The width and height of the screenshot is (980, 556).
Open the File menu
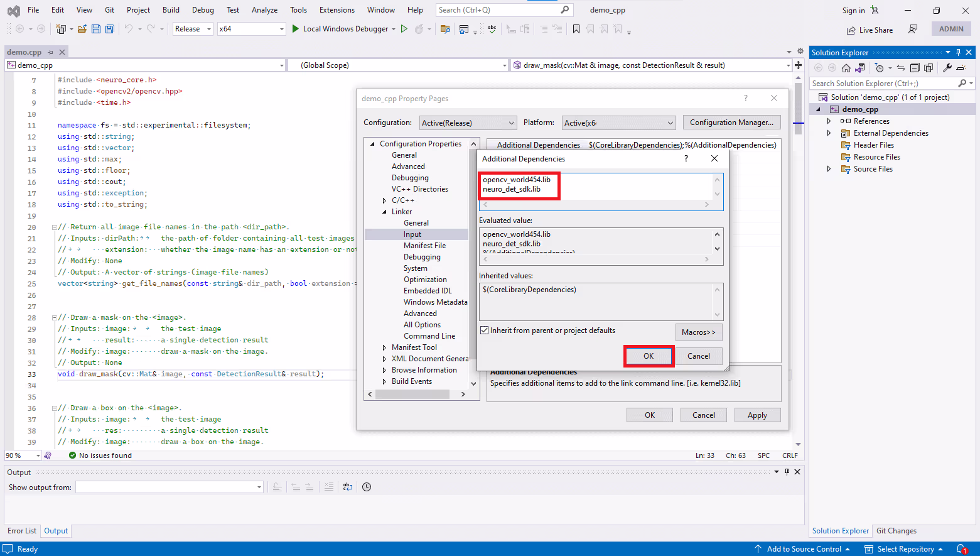pos(33,10)
